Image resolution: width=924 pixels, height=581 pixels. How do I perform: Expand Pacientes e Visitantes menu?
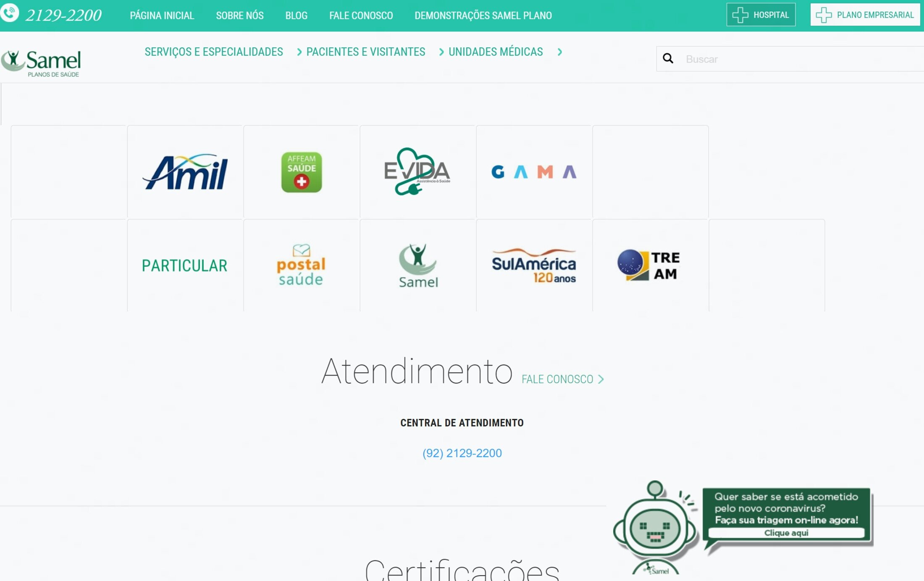pos(365,52)
